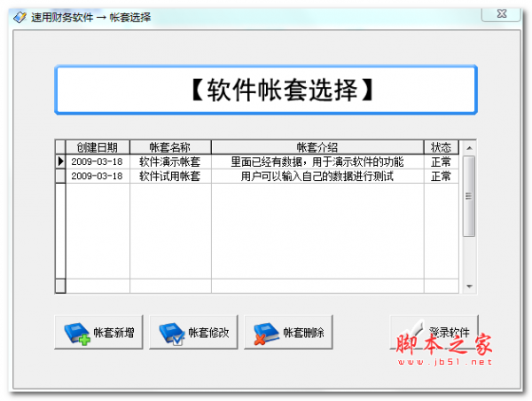
Task: Sort by the 帐套名称 column header
Action: [170, 147]
